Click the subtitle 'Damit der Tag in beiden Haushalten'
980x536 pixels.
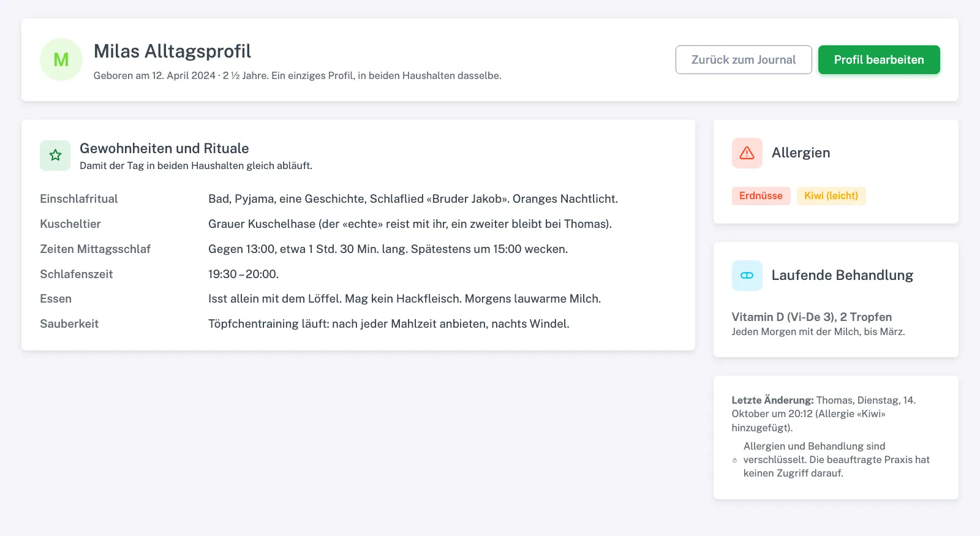pyautogui.click(x=196, y=165)
